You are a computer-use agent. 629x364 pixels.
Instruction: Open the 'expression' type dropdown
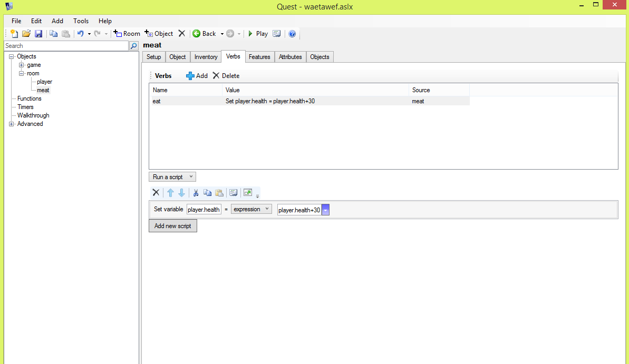(251, 209)
